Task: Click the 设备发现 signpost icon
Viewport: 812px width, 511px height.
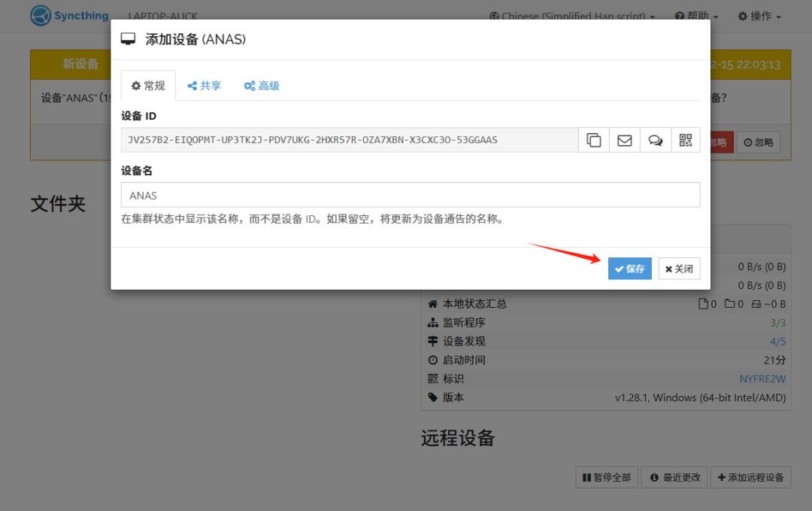Action: (433, 341)
